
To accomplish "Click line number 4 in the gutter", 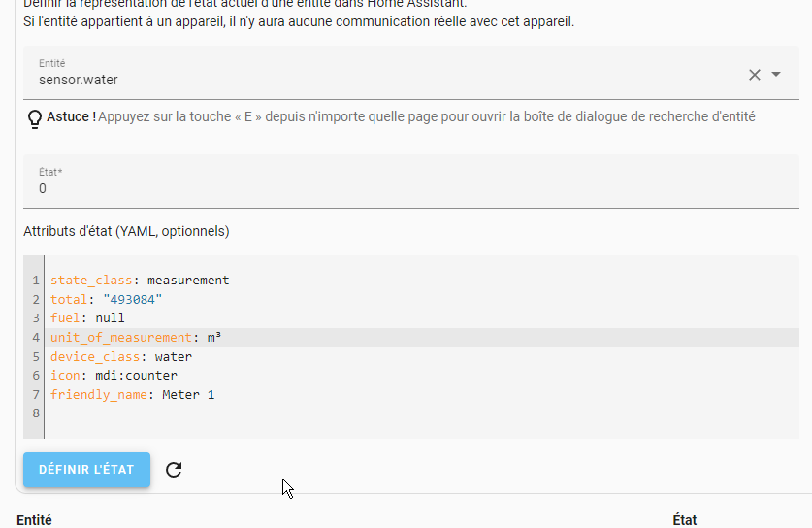I will [36, 338].
